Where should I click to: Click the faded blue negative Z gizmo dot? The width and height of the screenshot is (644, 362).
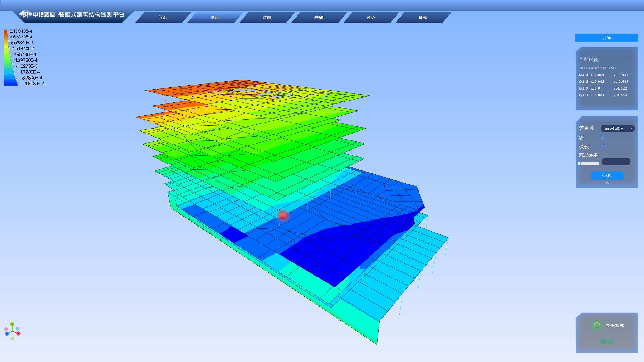click(18, 329)
